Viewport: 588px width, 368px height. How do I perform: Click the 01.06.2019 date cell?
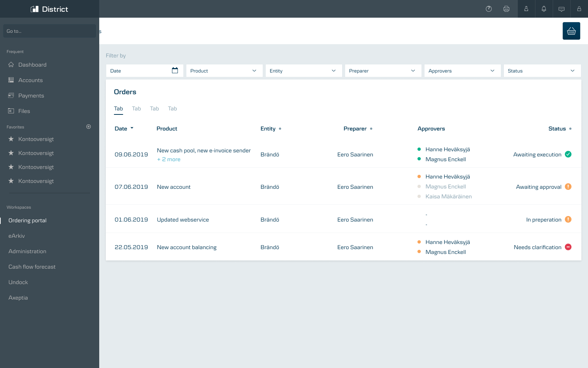(x=131, y=220)
